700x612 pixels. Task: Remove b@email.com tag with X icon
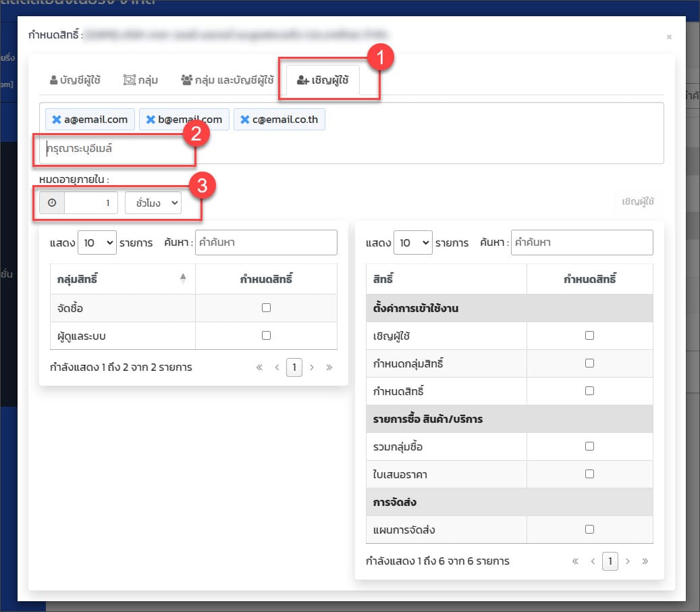pyautogui.click(x=151, y=120)
